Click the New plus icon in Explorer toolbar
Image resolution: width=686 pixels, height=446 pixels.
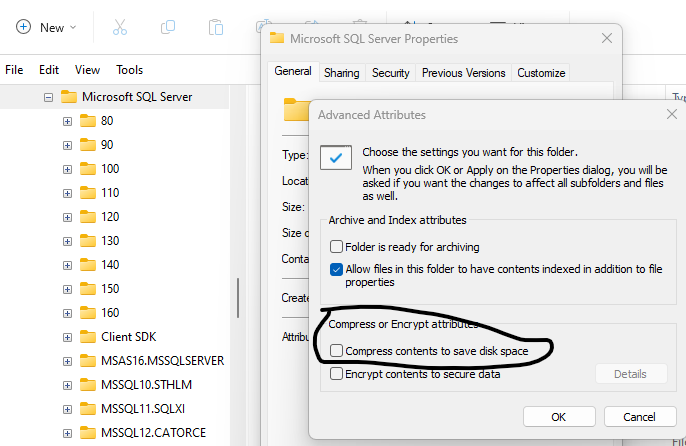click(23, 27)
